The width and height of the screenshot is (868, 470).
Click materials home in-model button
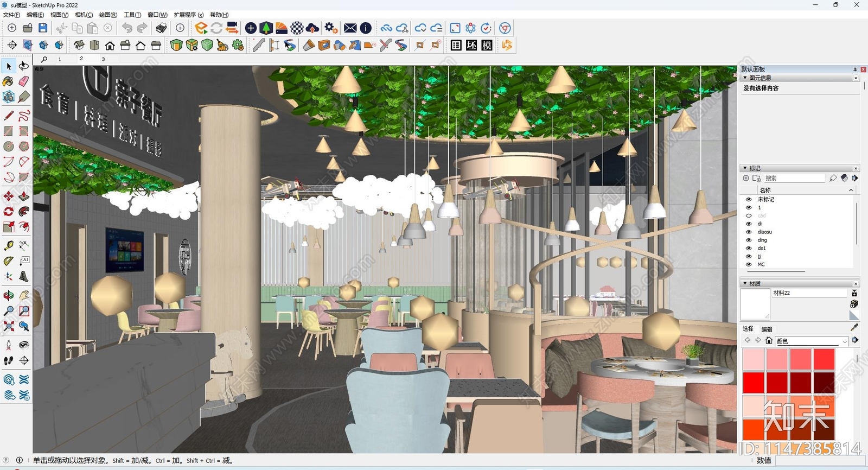click(769, 340)
